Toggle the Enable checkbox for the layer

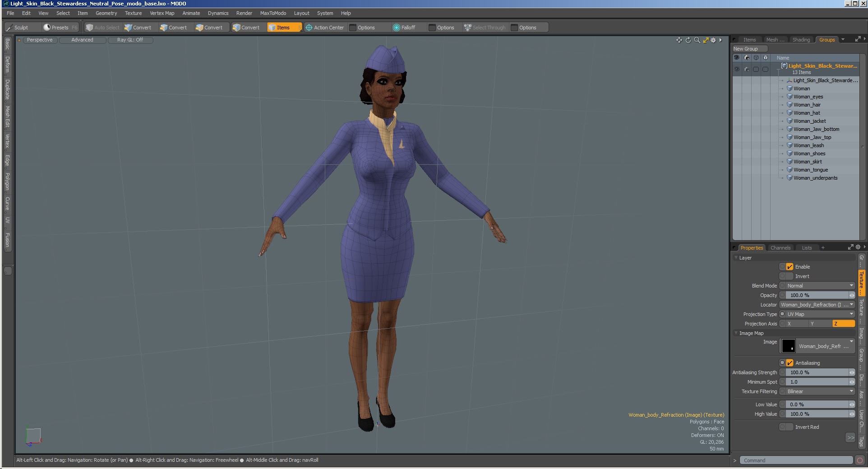pyautogui.click(x=790, y=267)
